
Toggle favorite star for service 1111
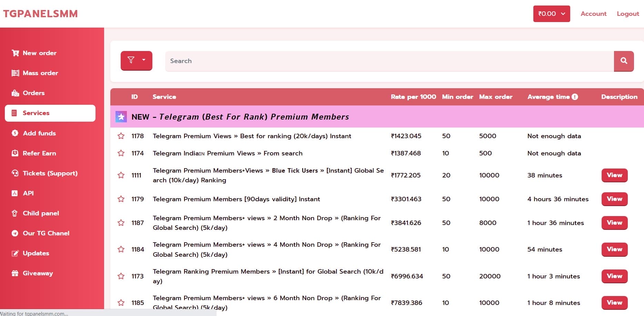pyautogui.click(x=121, y=175)
